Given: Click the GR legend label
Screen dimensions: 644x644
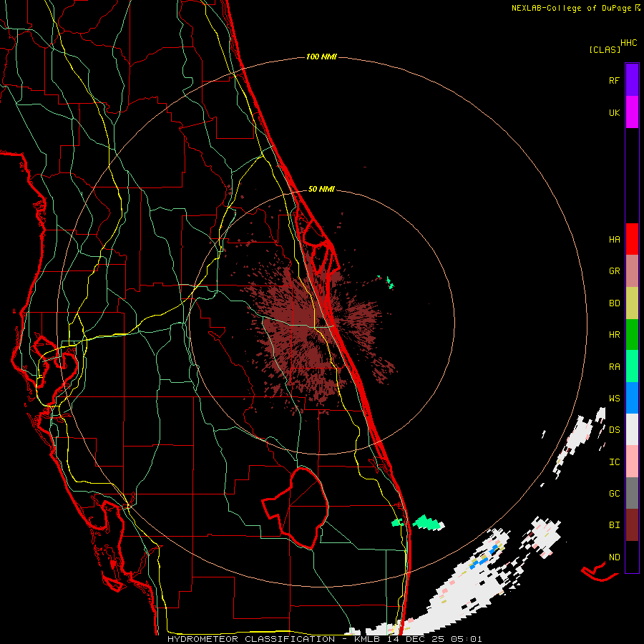Looking at the screenshot, I should coord(614,271).
